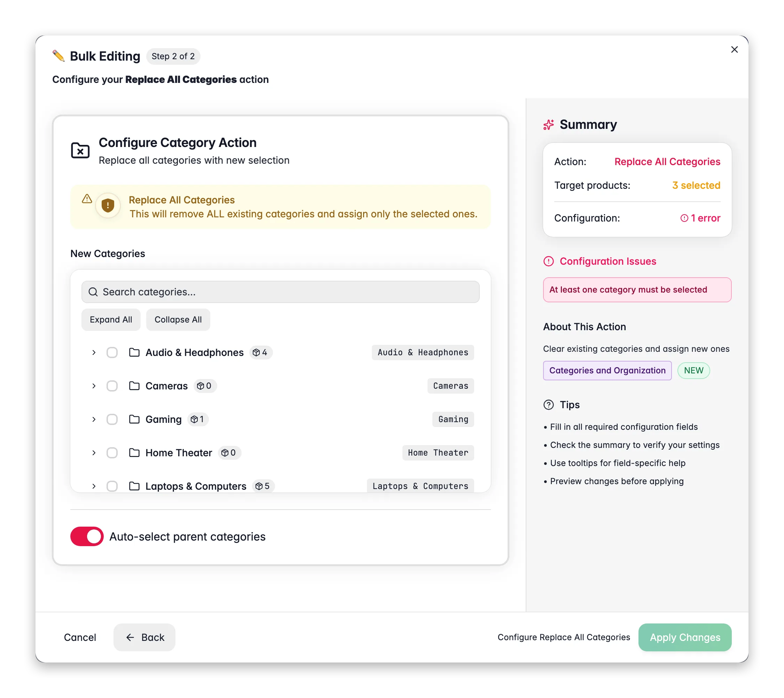Go Back to the previous step
This screenshot has width=784, height=698.
click(x=144, y=637)
